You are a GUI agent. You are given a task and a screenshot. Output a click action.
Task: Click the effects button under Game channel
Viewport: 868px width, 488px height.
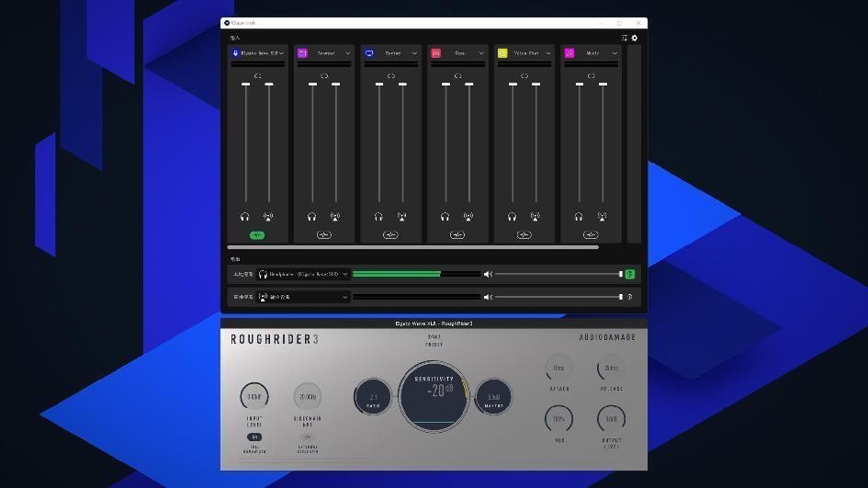[457, 235]
